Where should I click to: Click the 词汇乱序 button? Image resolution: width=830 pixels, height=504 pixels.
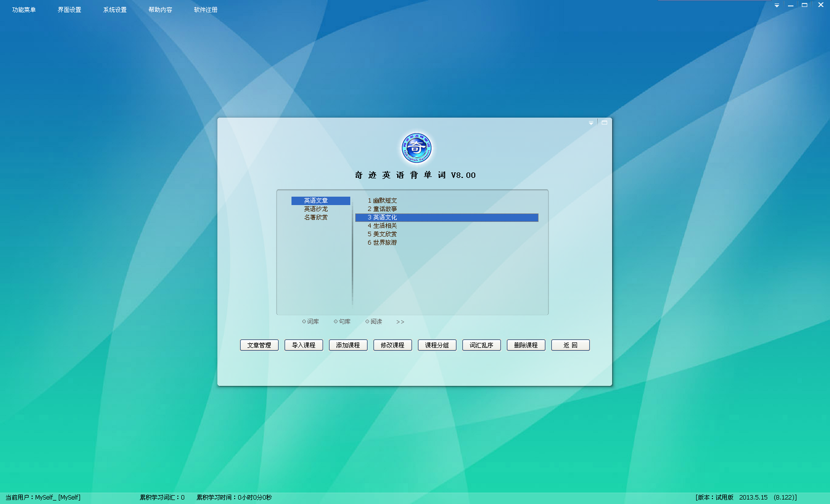click(482, 345)
